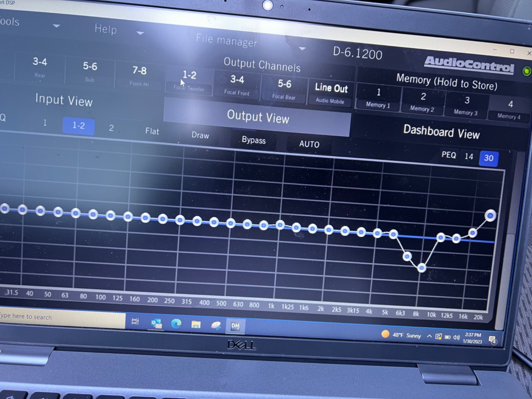Select the 14-band EQ option
Viewport: 532px width, 399px height.
pyautogui.click(x=469, y=156)
